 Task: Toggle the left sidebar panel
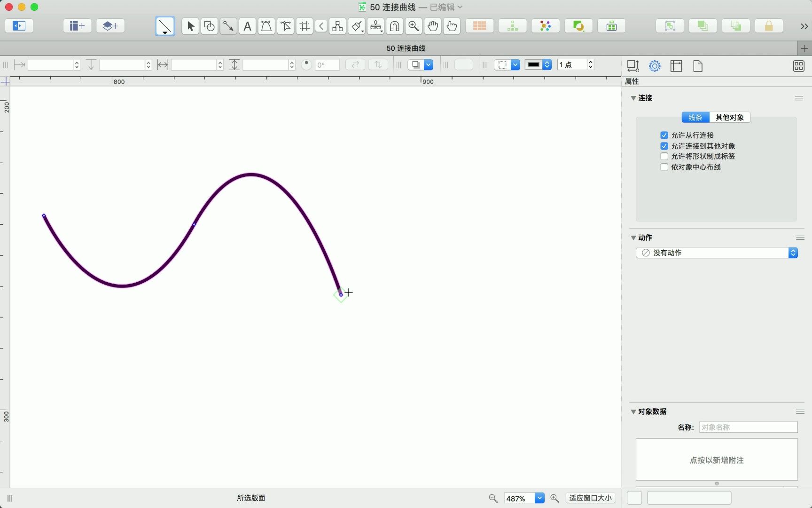point(19,26)
